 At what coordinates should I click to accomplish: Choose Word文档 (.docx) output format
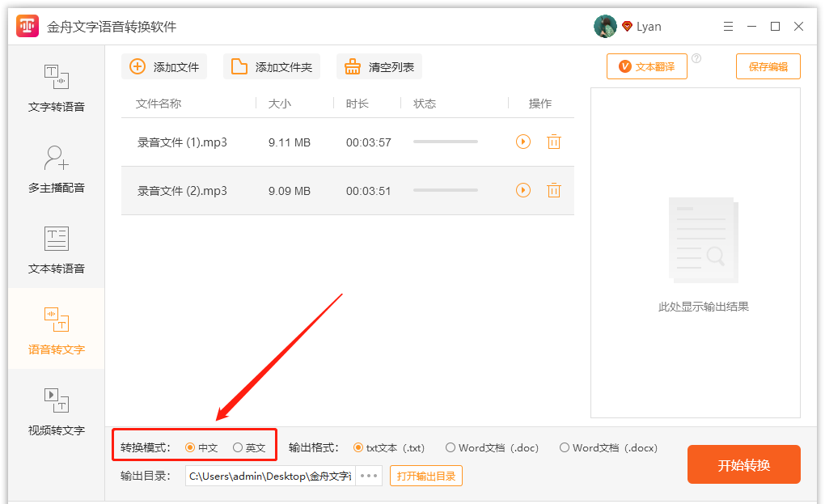coord(565,447)
